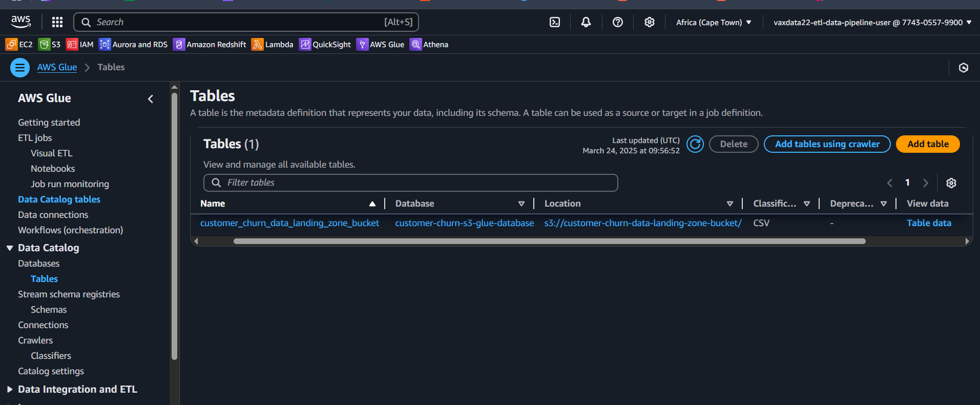Refresh the tables list
The width and height of the screenshot is (980, 405).
click(695, 144)
